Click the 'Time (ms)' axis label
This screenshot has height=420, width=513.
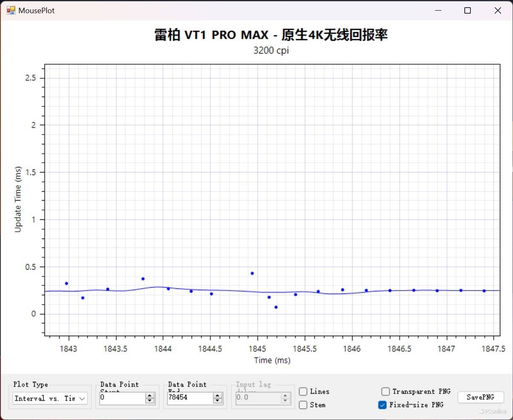click(x=272, y=360)
